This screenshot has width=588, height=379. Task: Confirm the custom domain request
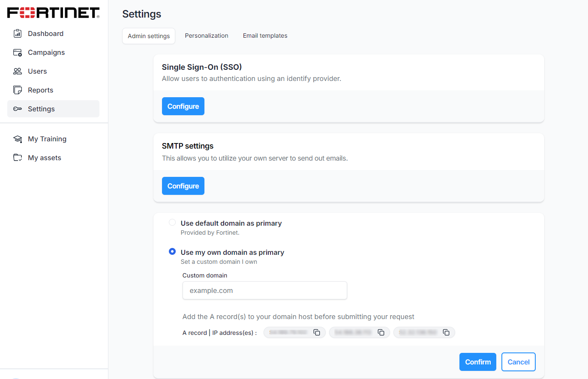(x=477, y=362)
